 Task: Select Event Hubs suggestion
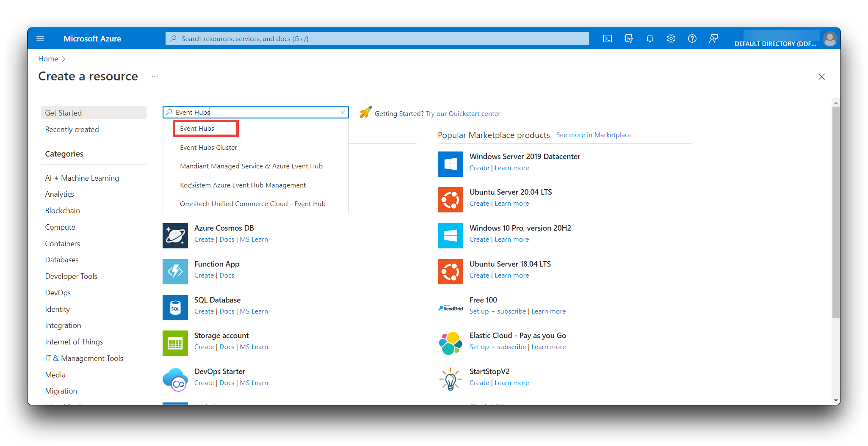tap(197, 129)
